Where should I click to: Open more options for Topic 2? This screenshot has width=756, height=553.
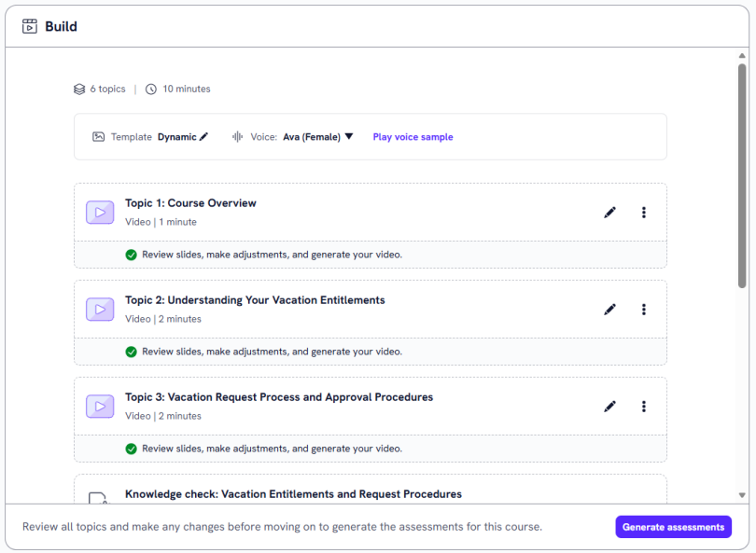click(643, 310)
